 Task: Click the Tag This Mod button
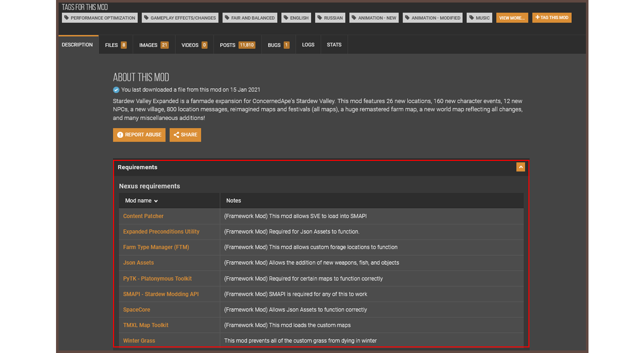[552, 18]
